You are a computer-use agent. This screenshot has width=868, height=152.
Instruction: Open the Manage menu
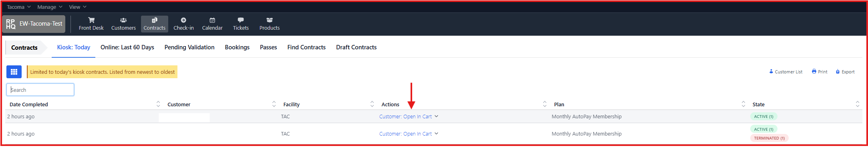click(x=50, y=7)
